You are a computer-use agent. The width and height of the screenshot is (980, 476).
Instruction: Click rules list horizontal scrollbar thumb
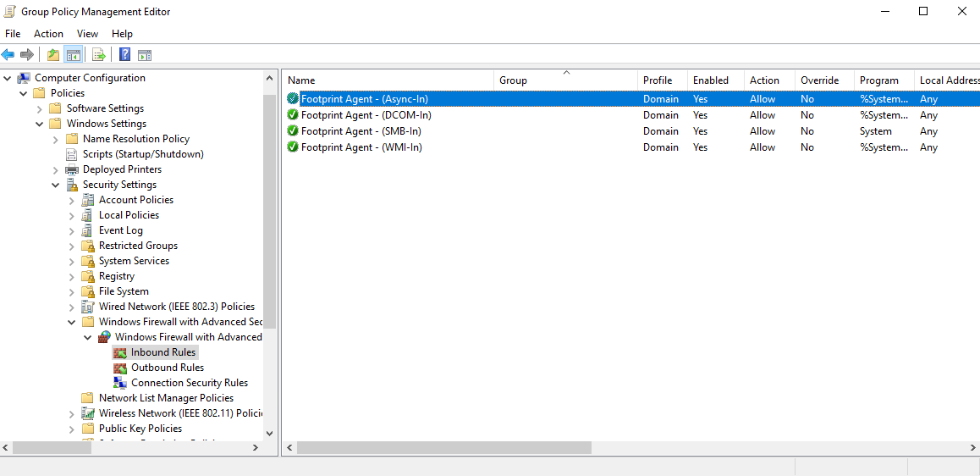444,447
